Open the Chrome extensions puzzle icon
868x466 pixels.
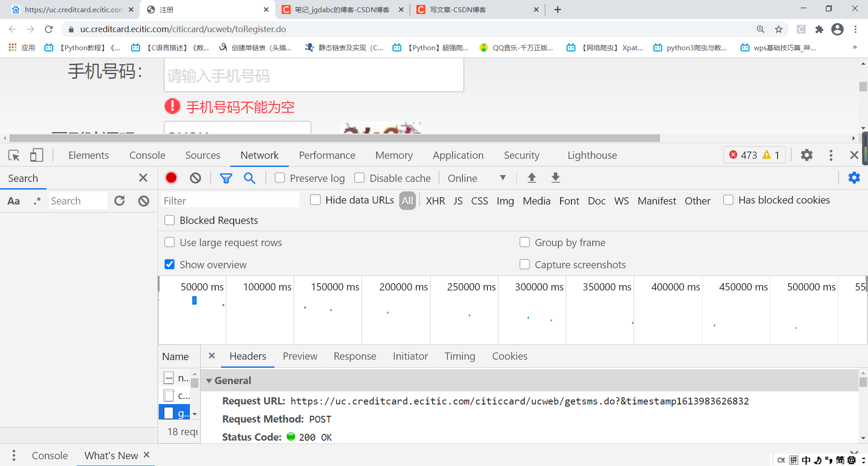(819, 29)
